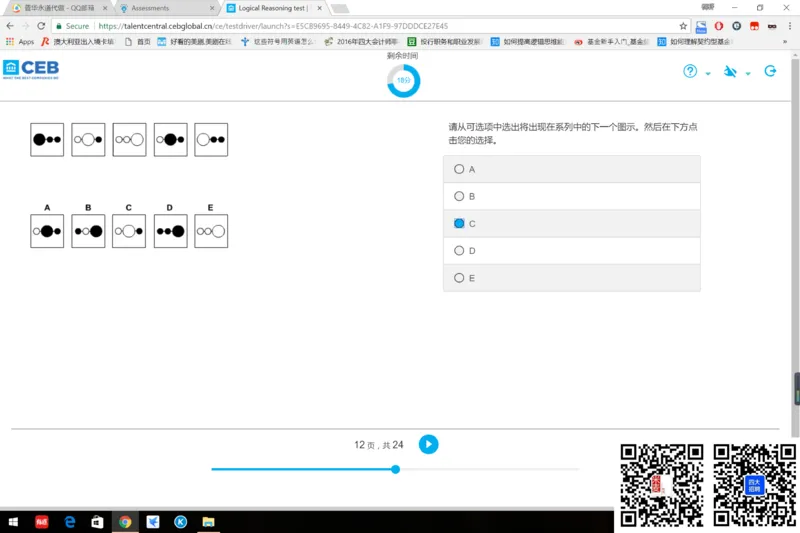Click the black glasses extension icon

click(x=772, y=26)
